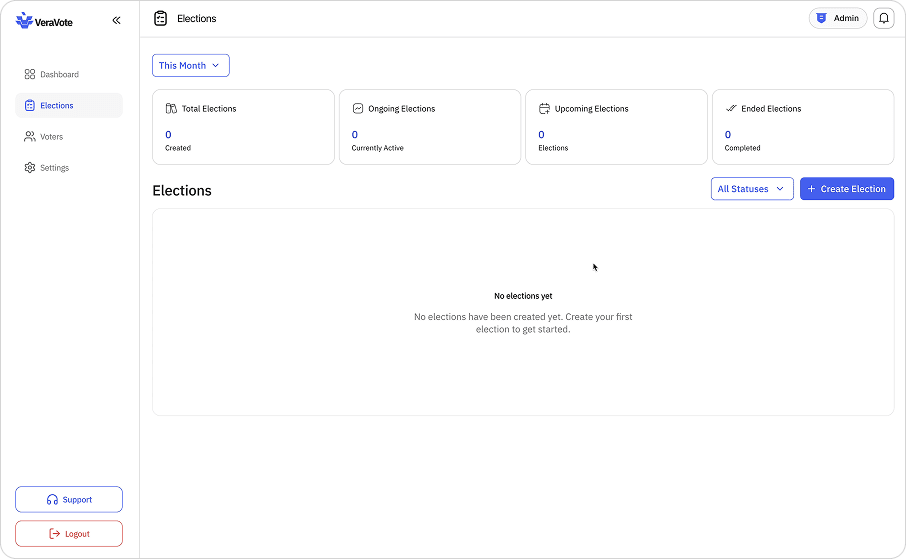Click the Ended Elections checkmark icon

coord(731,108)
